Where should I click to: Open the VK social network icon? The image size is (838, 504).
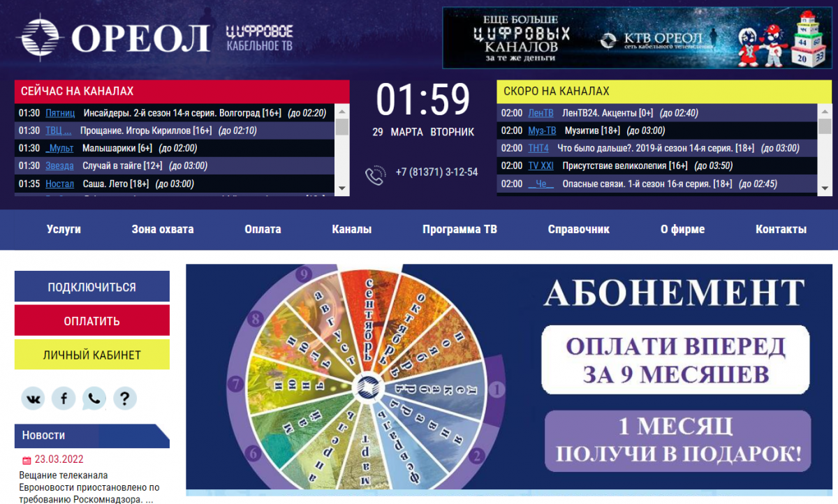click(x=33, y=399)
